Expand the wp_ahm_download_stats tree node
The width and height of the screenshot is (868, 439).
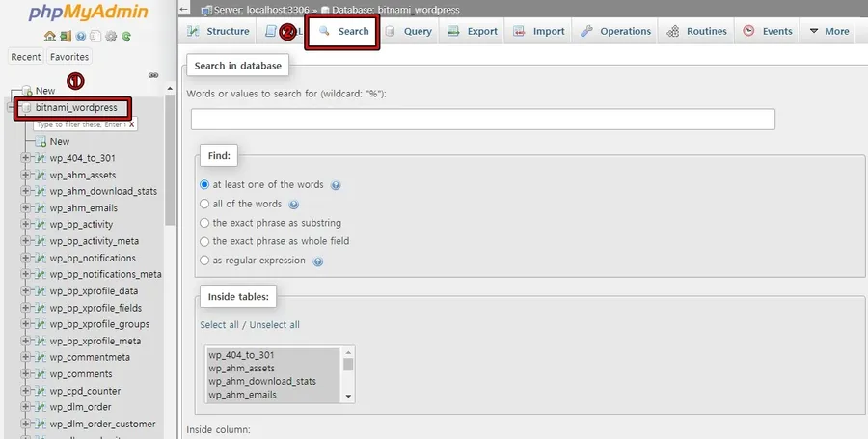[x=25, y=191]
